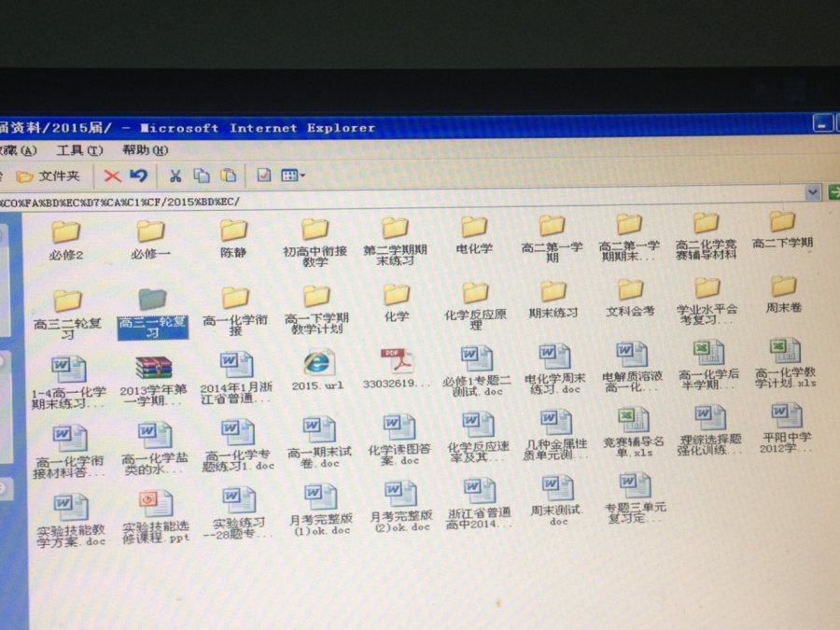Select the 化学反应原理 folder
The width and height of the screenshot is (840, 630).
click(x=475, y=306)
